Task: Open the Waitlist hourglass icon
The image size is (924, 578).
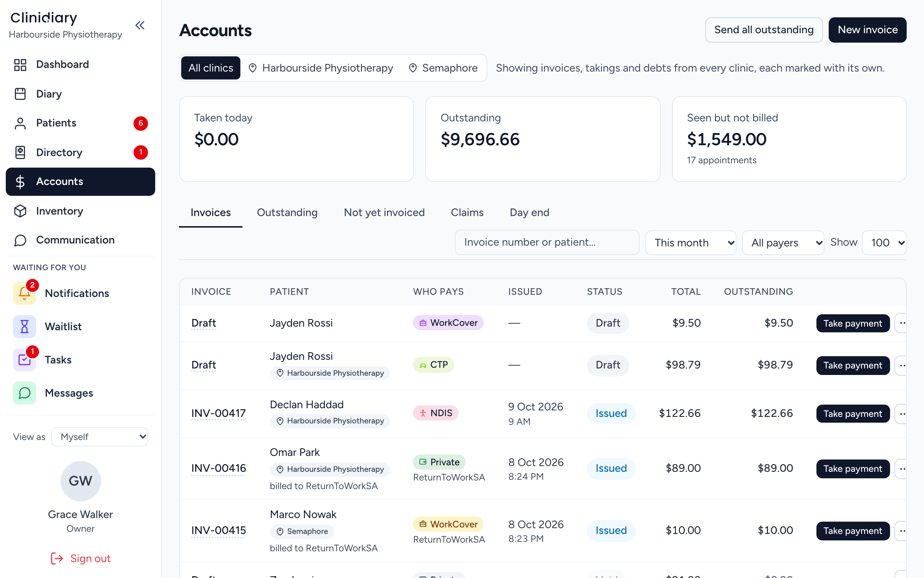Action: click(25, 327)
